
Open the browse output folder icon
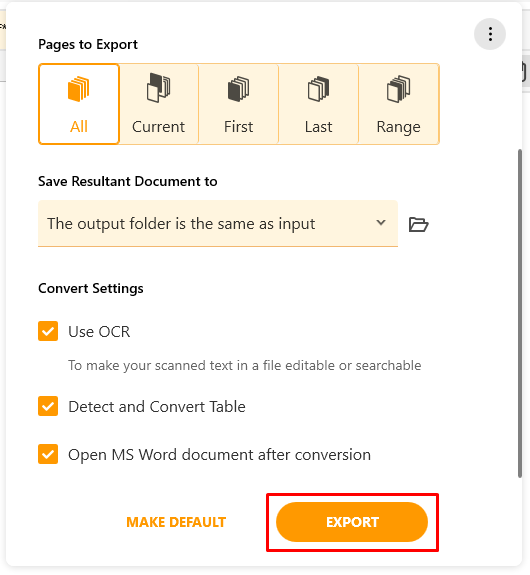(418, 224)
